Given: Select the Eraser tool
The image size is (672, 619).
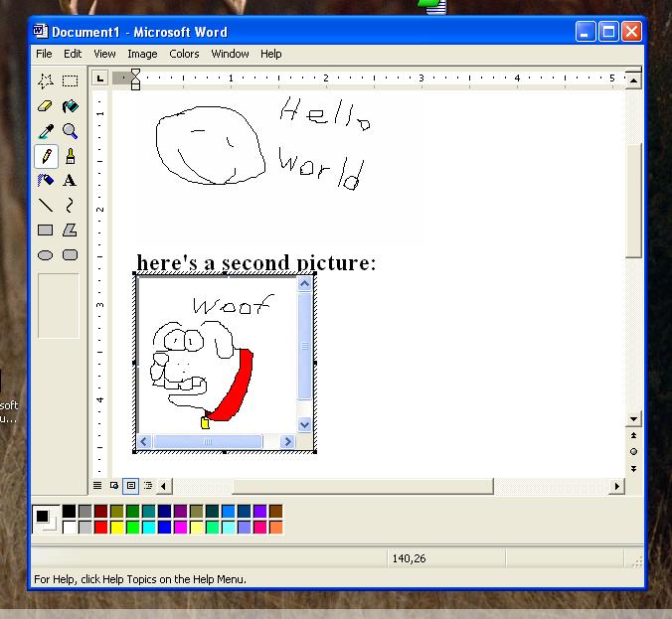Looking at the screenshot, I should [46, 106].
